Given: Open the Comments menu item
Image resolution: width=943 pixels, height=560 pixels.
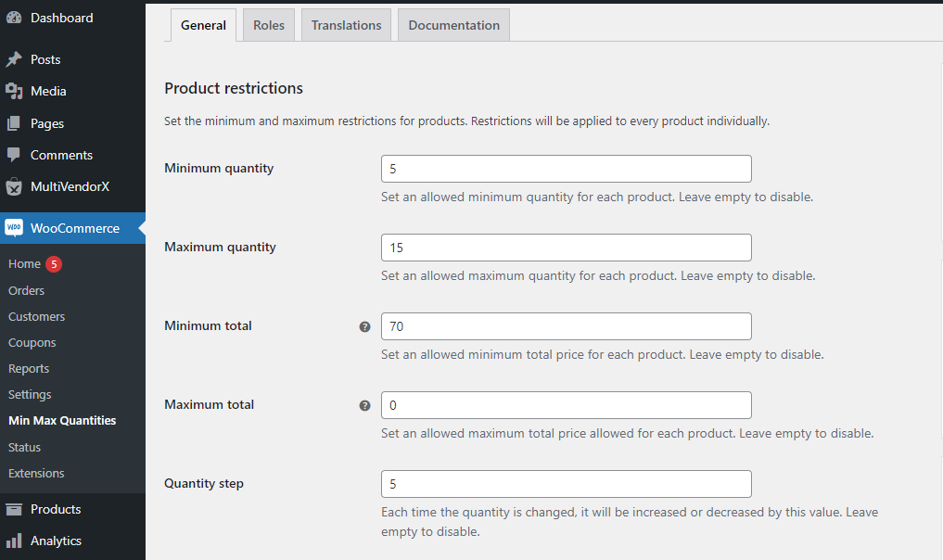Looking at the screenshot, I should [x=61, y=155].
